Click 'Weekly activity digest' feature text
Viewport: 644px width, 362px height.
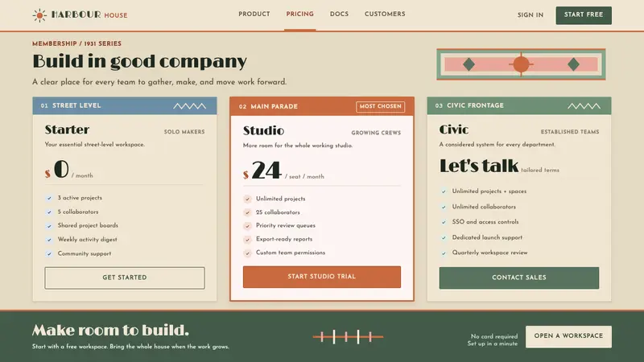coord(88,239)
